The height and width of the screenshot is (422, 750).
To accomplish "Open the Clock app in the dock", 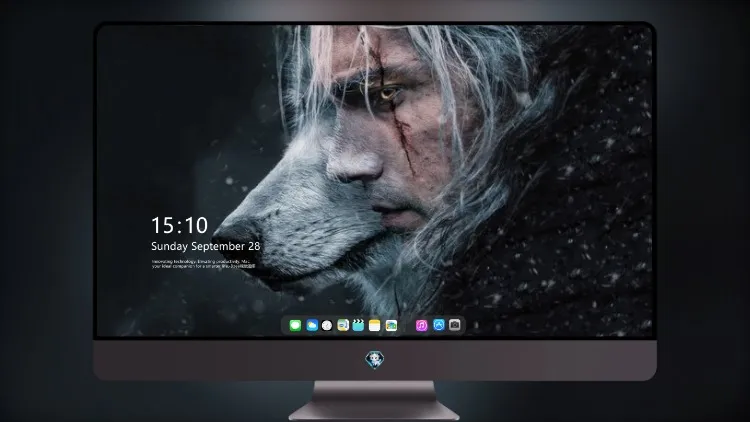I will point(327,325).
